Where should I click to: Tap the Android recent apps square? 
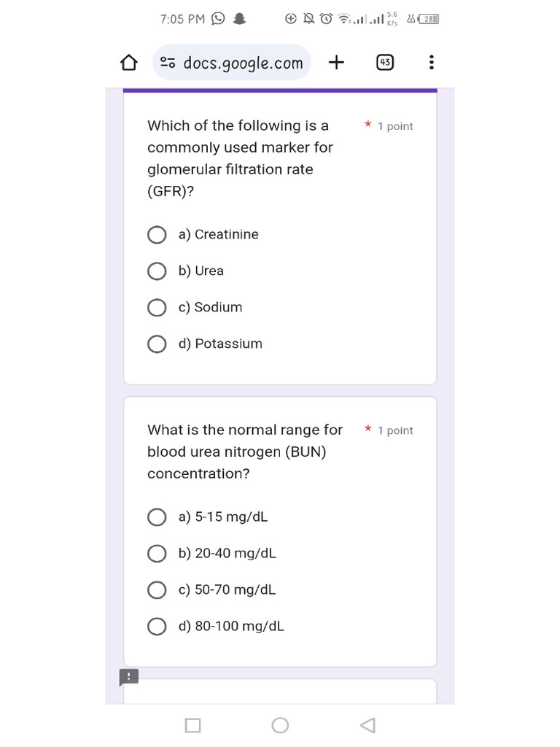pyautogui.click(x=192, y=725)
